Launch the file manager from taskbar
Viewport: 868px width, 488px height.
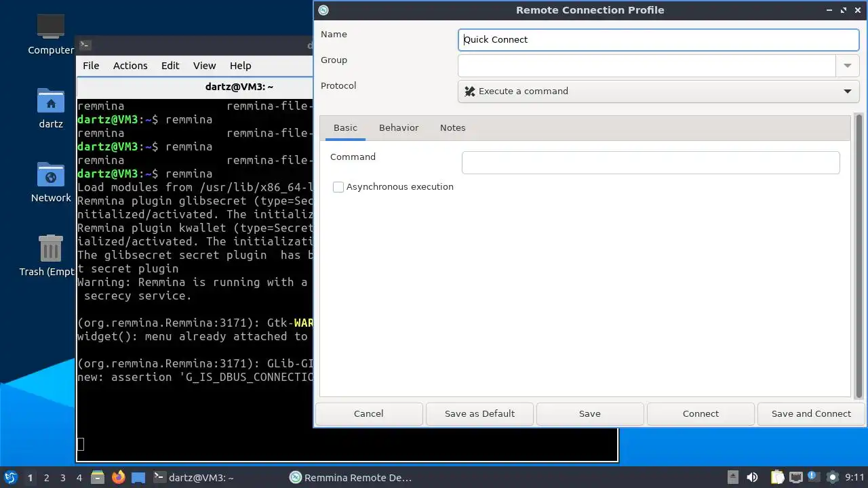click(98, 478)
